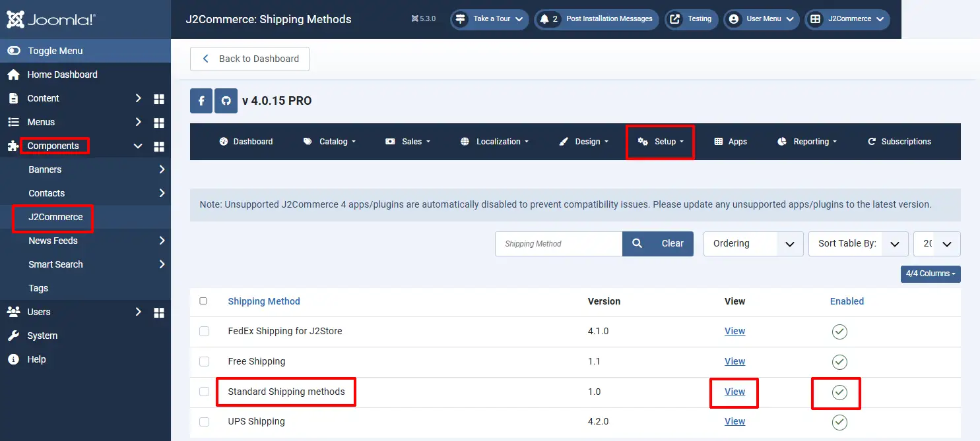Open the Take a Tour dropdown

click(490, 19)
